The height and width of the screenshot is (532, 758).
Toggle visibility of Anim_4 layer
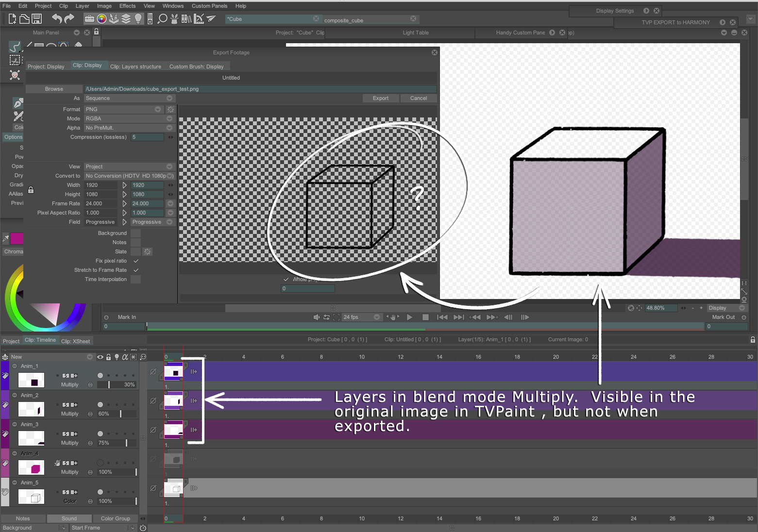point(100,463)
